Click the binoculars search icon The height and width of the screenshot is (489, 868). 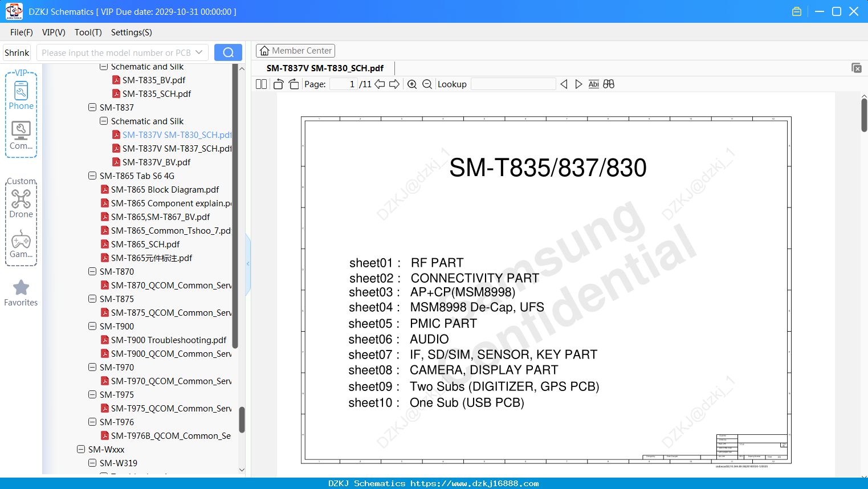pos(609,84)
